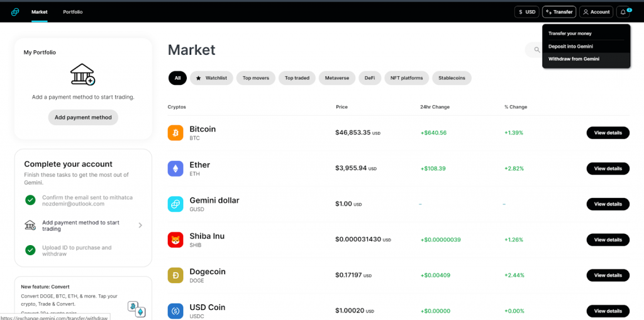This screenshot has height=320, width=644.
Task: Click the green check beside Confirm the email
Action: 30,200
